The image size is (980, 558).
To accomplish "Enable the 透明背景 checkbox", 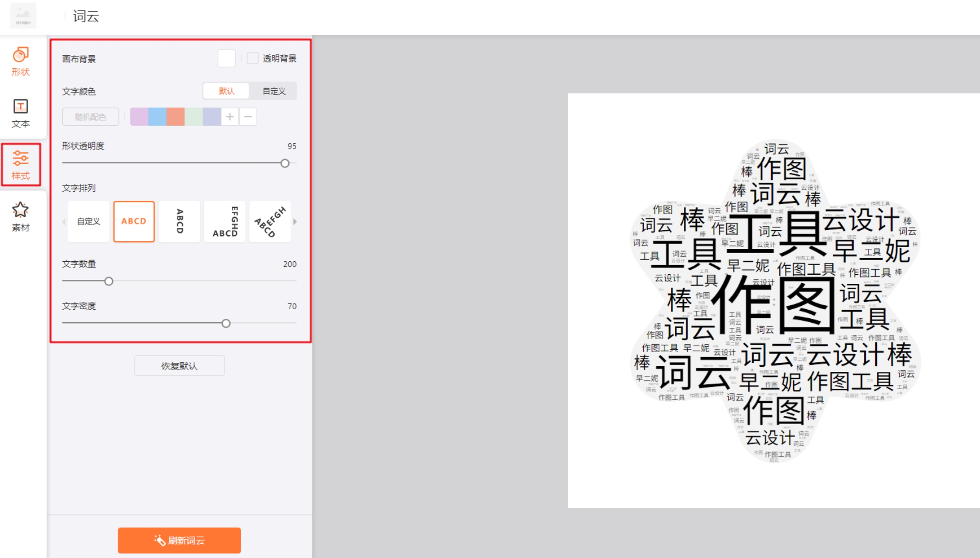I will pos(253,58).
